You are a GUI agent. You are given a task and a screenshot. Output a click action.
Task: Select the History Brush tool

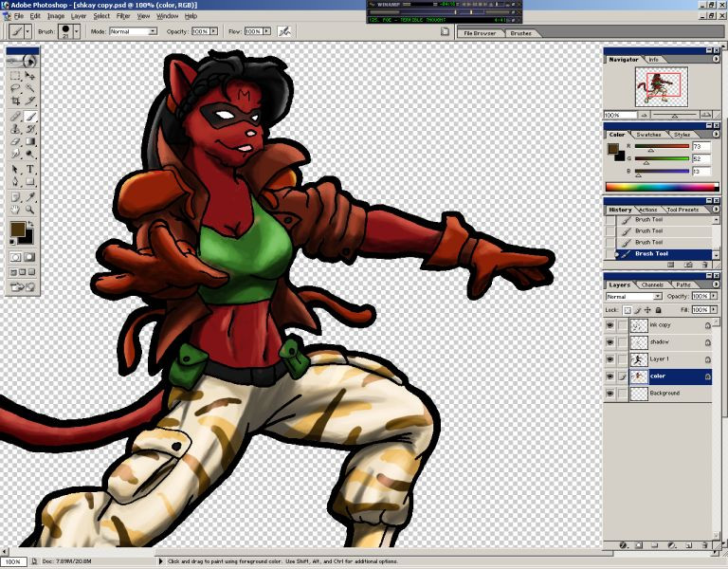[29, 129]
